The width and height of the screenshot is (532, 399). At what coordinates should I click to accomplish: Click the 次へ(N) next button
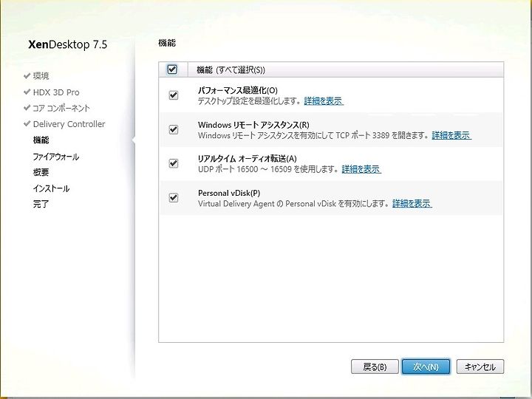(426, 366)
